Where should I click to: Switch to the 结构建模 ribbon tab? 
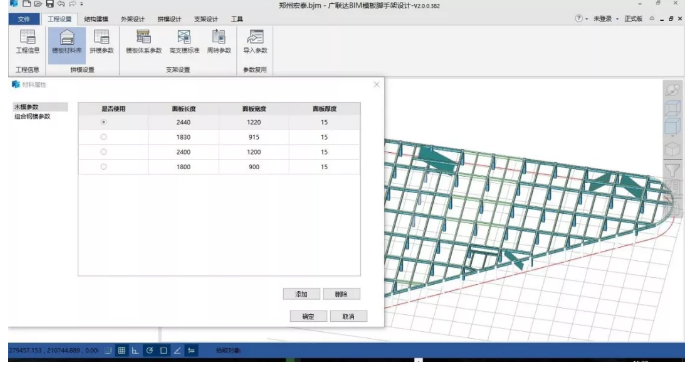(x=96, y=19)
